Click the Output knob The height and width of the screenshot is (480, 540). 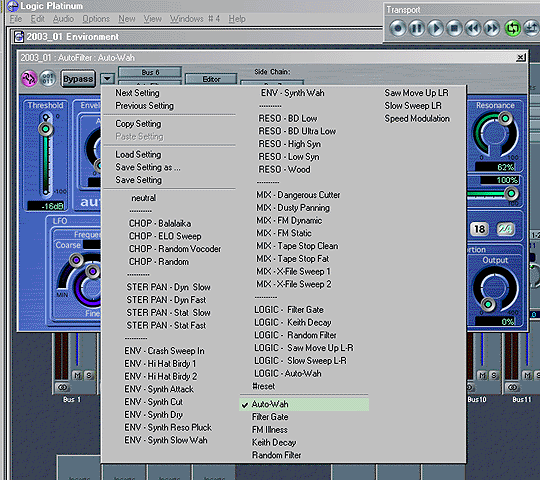click(x=495, y=288)
